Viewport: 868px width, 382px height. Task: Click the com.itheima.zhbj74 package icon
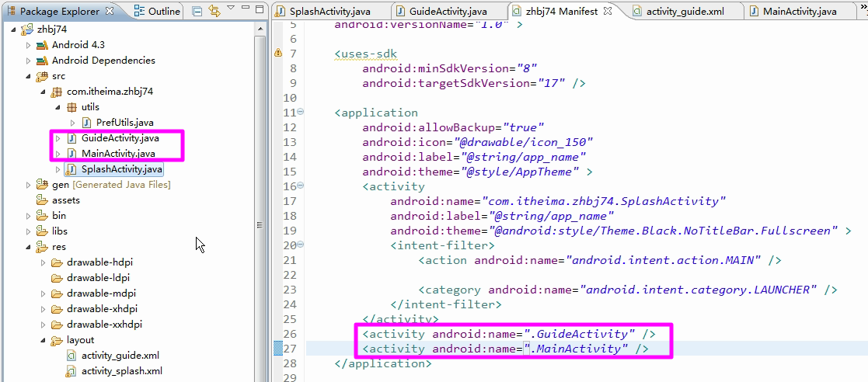[57, 91]
